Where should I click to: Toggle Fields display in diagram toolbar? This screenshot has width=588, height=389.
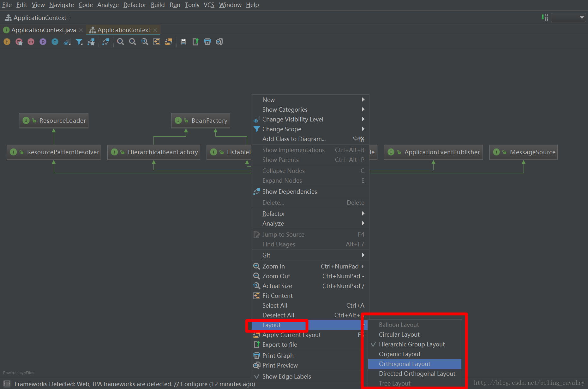pos(7,42)
